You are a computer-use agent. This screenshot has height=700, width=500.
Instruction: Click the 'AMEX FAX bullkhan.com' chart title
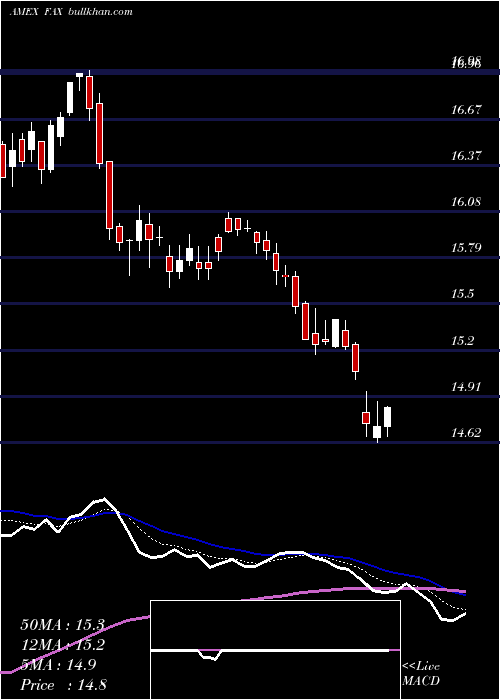pyautogui.click(x=71, y=12)
